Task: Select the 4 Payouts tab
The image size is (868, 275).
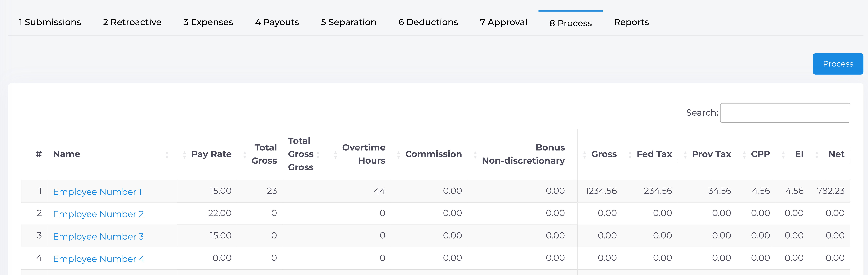Action: [277, 22]
